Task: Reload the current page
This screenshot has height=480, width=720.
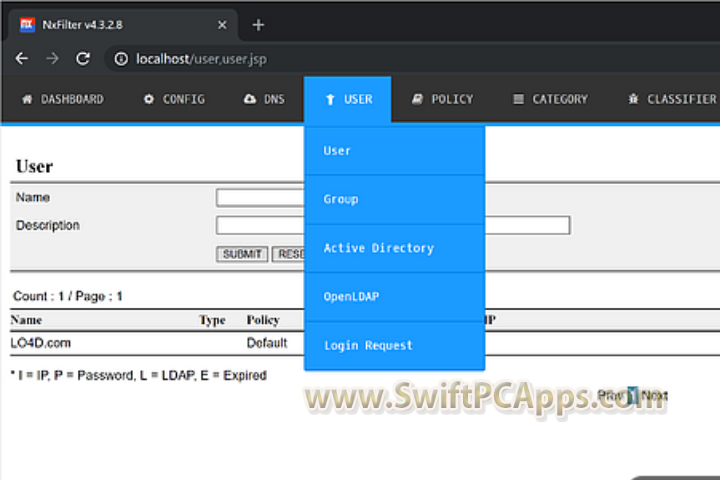Action: [x=83, y=59]
